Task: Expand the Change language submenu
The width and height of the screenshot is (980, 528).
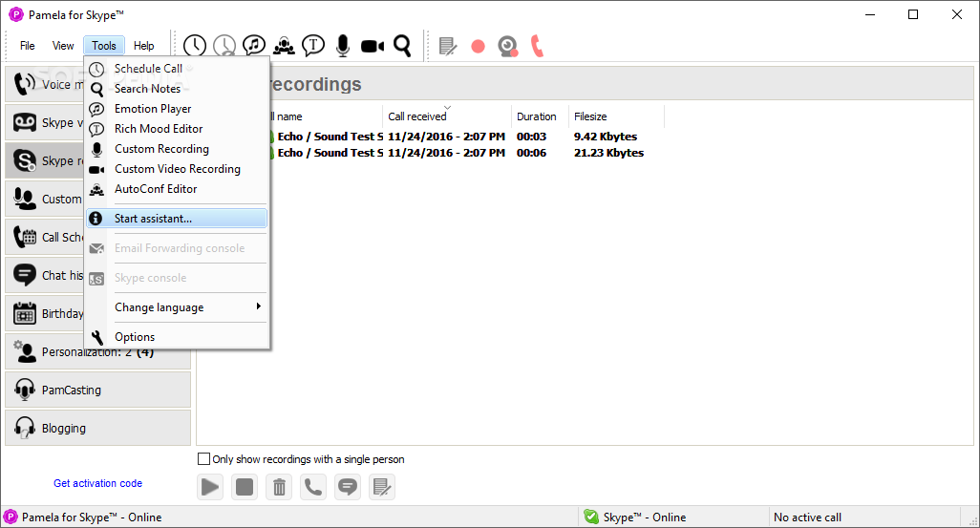Action: coord(177,306)
